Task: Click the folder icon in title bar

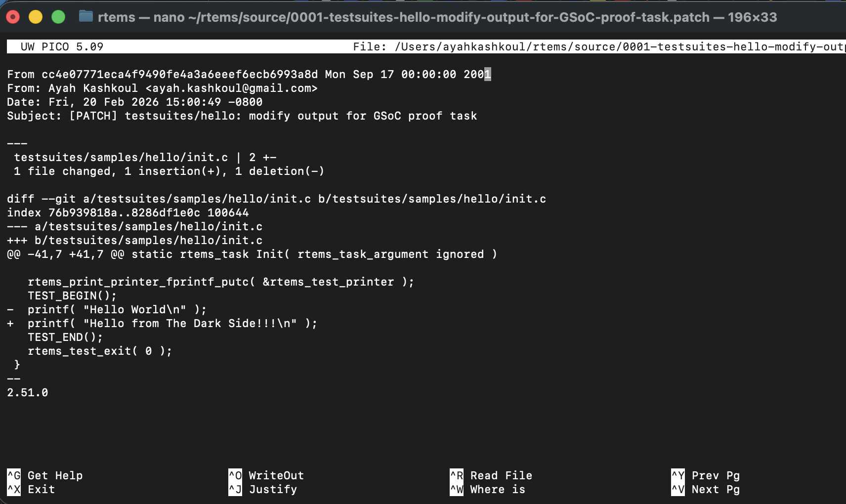Action: pos(86,17)
